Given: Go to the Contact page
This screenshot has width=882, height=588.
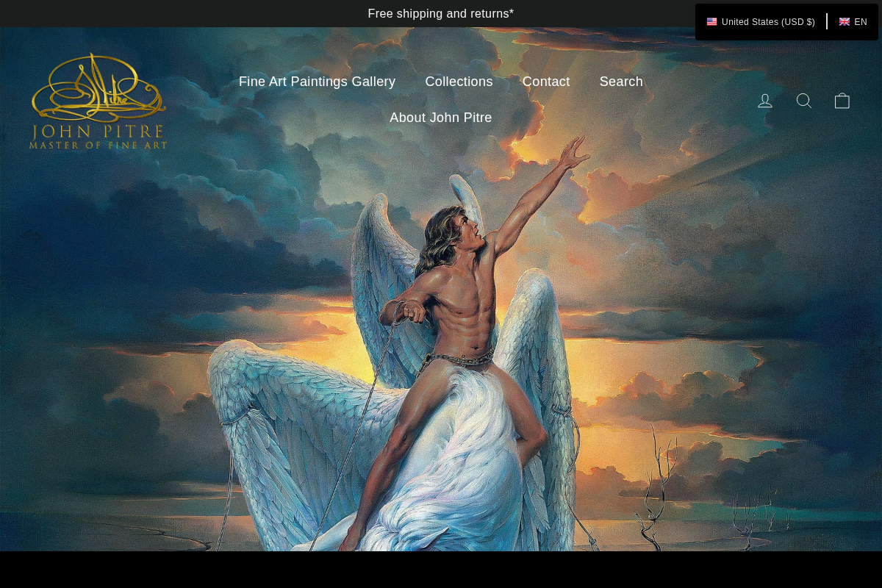Looking at the screenshot, I should (x=546, y=82).
